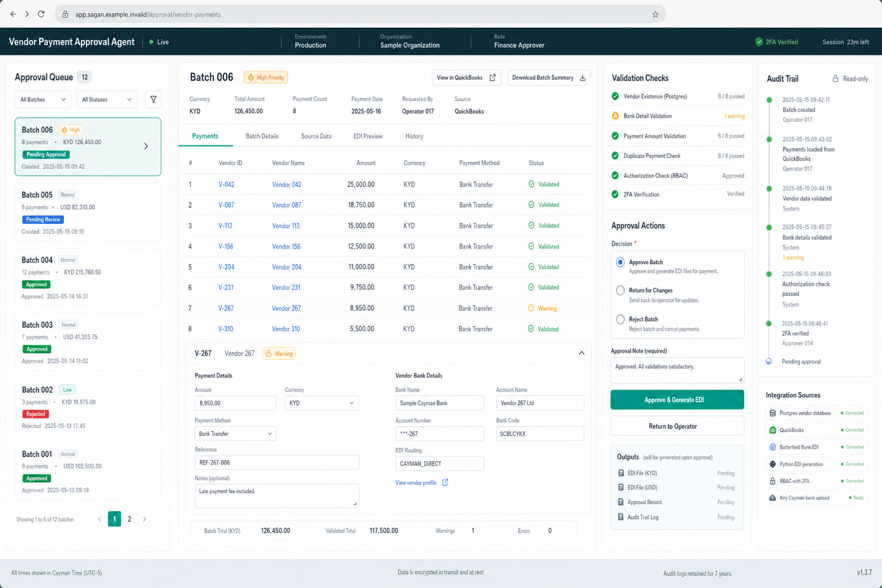Go back with browser back arrow

coord(13,14)
